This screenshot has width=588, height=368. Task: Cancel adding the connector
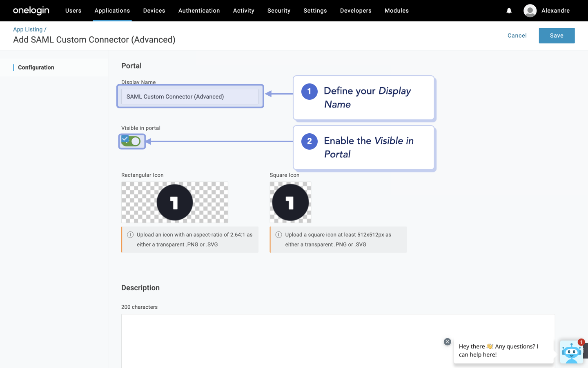click(x=517, y=36)
